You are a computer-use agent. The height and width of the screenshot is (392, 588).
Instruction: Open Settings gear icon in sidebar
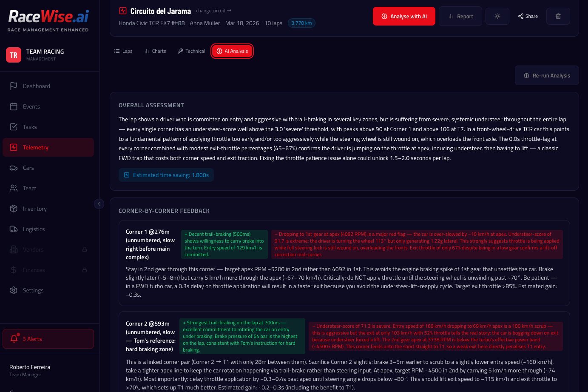[14, 290]
